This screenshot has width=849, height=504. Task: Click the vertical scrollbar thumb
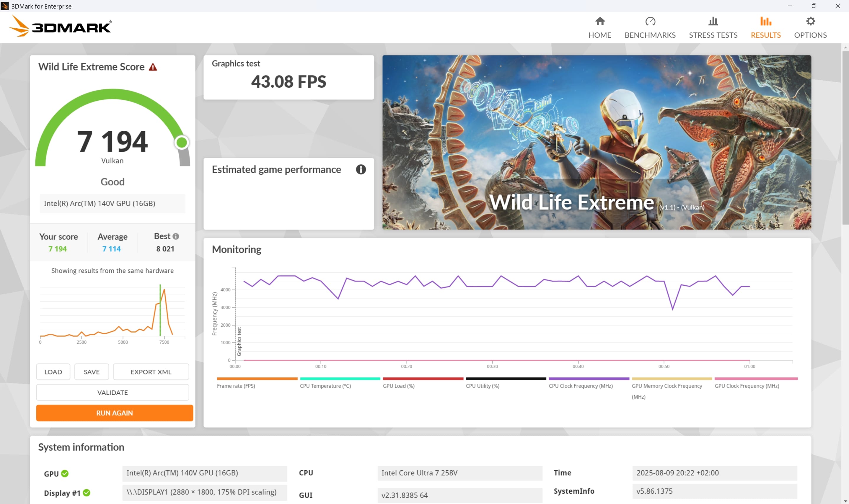[845, 138]
